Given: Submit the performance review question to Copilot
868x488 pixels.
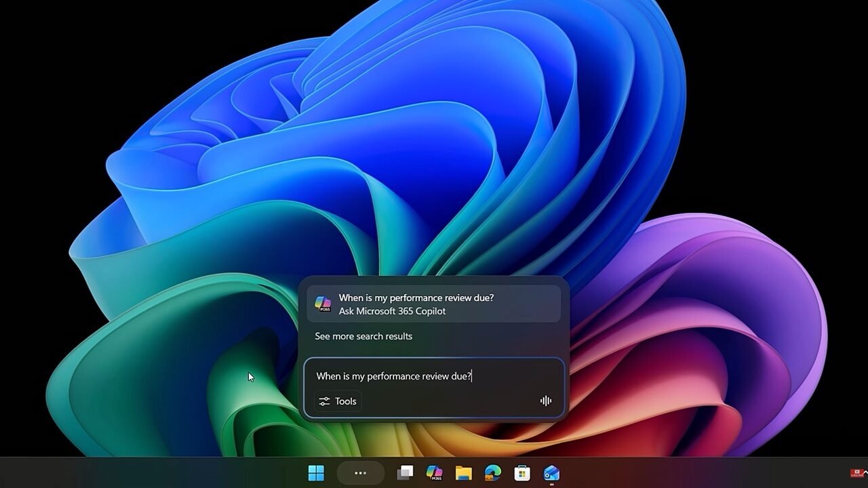Looking at the screenshot, I should point(434,304).
